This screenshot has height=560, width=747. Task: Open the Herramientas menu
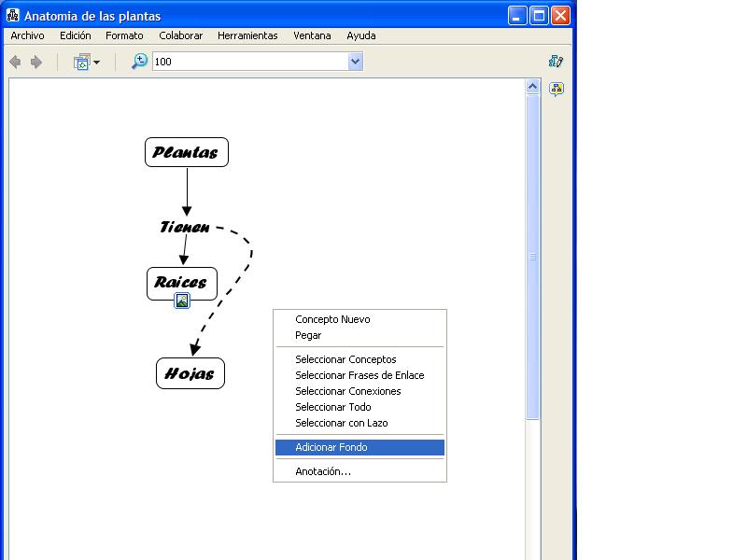(247, 35)
